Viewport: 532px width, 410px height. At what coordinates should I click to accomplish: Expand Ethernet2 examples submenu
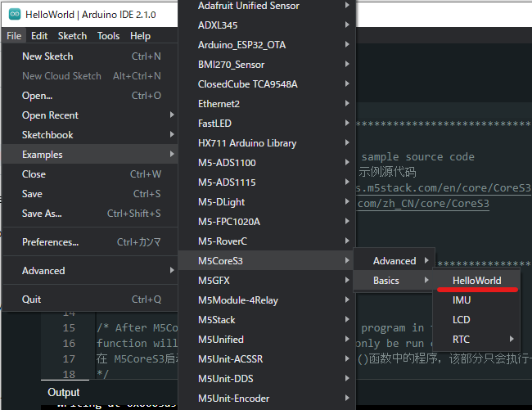click(267, 104)
